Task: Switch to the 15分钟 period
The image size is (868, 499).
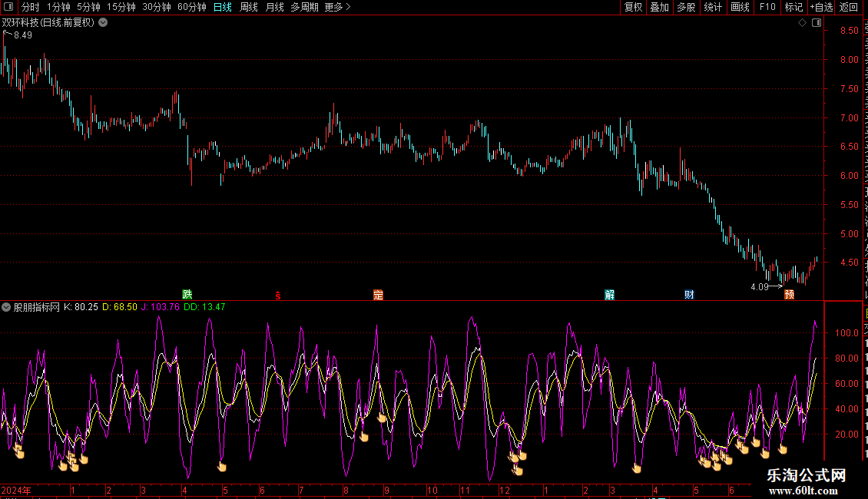Action: pos(121,7)
